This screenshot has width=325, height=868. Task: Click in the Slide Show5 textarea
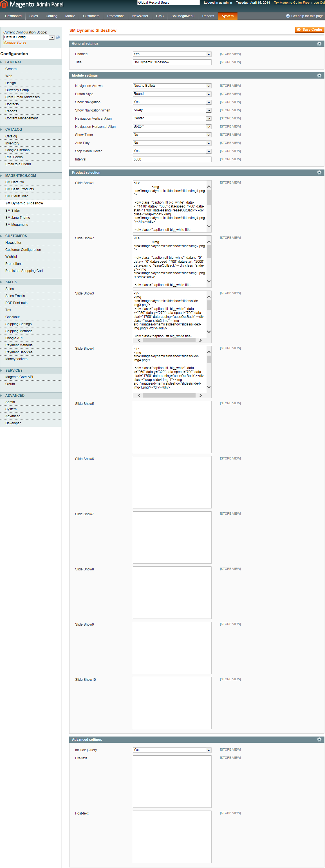(172, 427)
